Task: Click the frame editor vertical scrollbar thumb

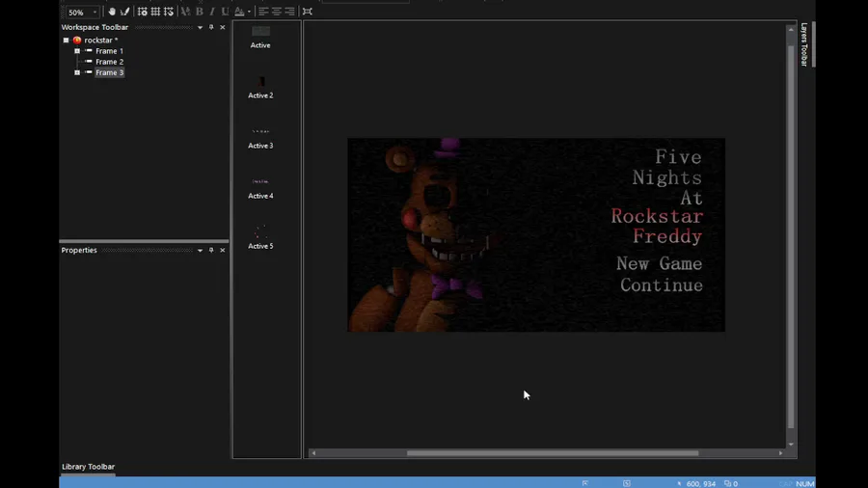Action: [x=791, y=237]
